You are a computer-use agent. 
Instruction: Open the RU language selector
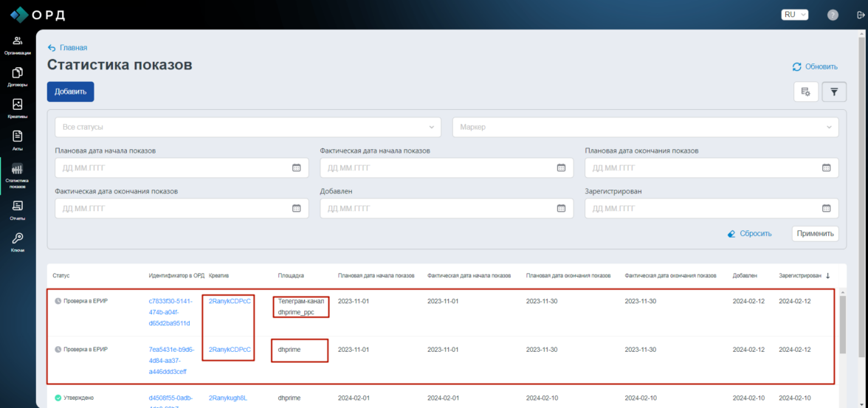794,15
